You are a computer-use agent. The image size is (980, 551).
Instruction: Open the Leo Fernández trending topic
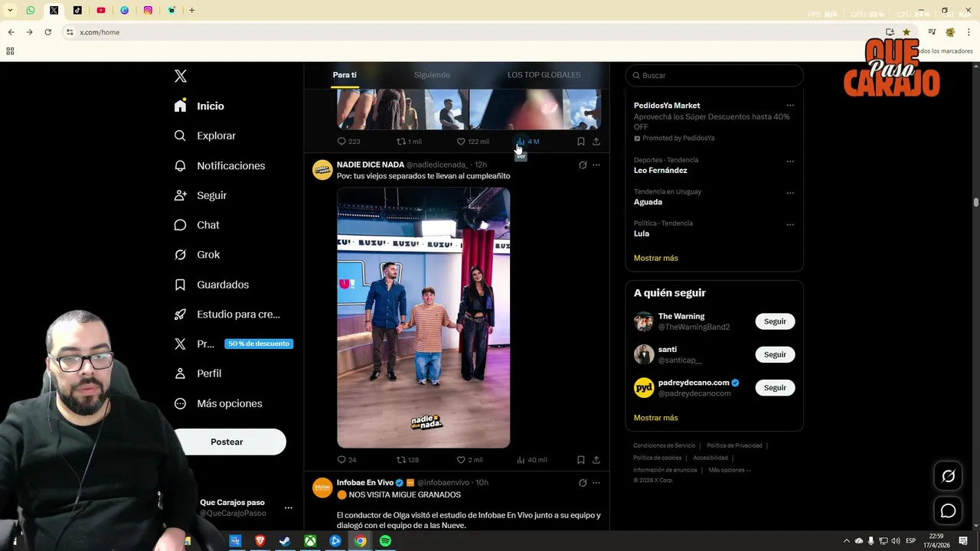click(660, 171)
